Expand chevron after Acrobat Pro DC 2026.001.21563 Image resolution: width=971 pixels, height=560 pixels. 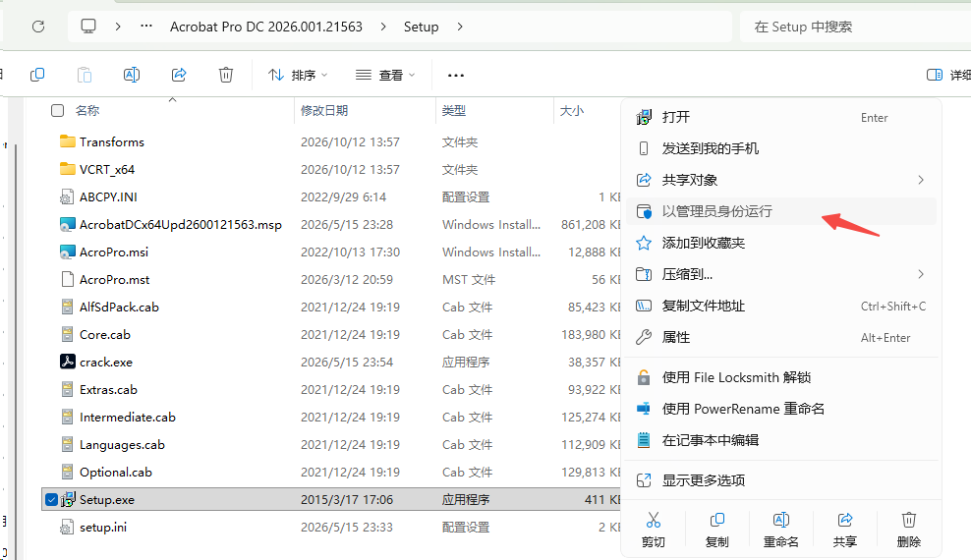pyautogui.click(x=383, y=27)
